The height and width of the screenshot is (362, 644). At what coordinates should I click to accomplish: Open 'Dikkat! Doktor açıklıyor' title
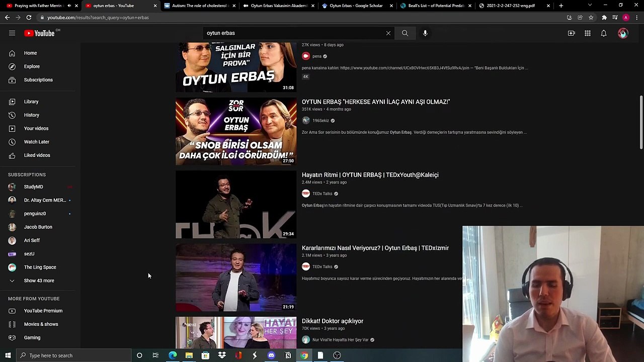tap(333, 321)
